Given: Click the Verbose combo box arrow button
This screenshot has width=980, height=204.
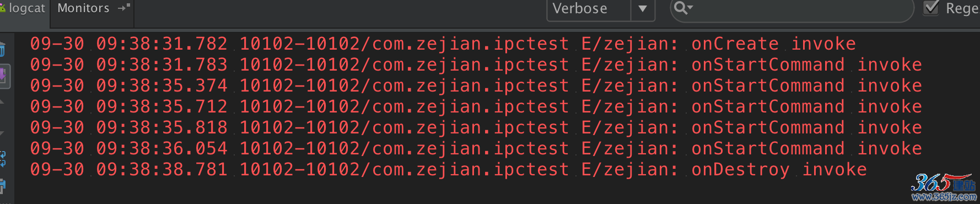Looking at the screenshot, I should pos(643,9).
